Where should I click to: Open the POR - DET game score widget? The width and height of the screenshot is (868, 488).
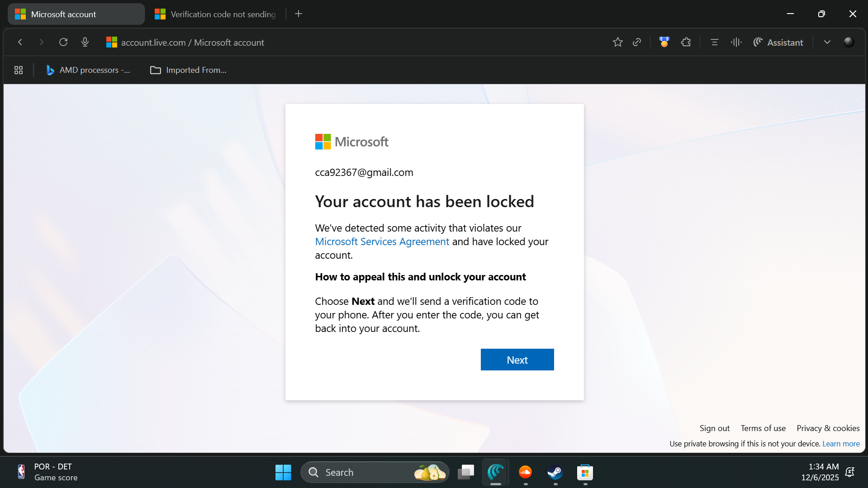pos(47,472)
